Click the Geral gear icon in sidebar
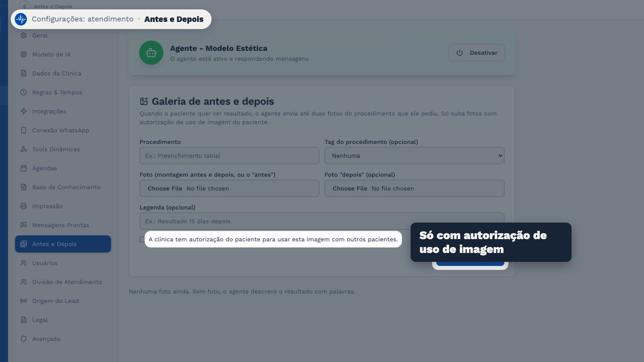644x362 pixels. 24,35
